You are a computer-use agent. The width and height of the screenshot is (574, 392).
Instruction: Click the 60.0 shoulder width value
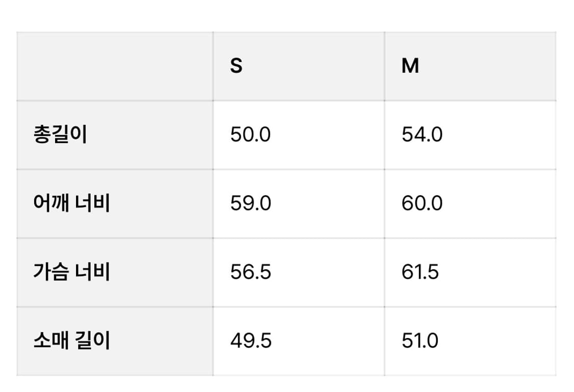point(422,204)
